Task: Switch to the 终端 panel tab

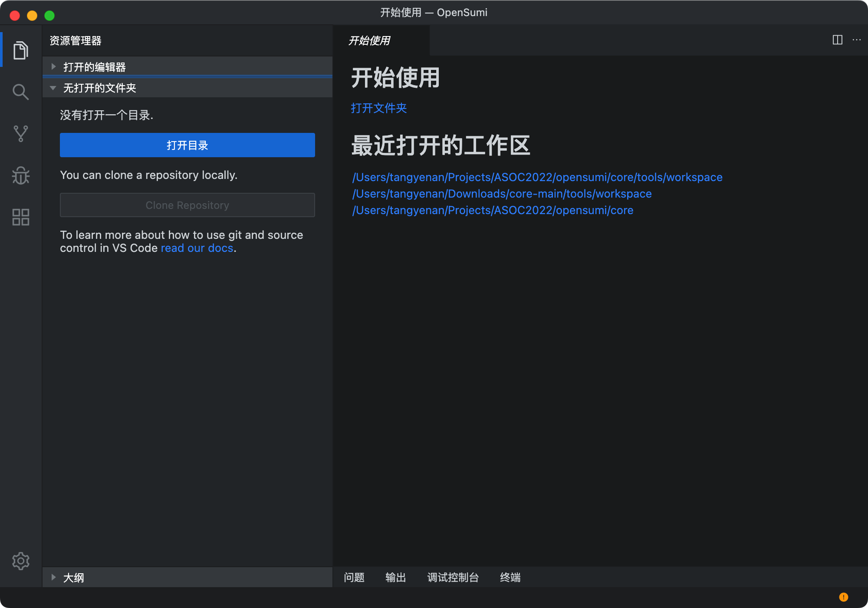Action: 510,577
